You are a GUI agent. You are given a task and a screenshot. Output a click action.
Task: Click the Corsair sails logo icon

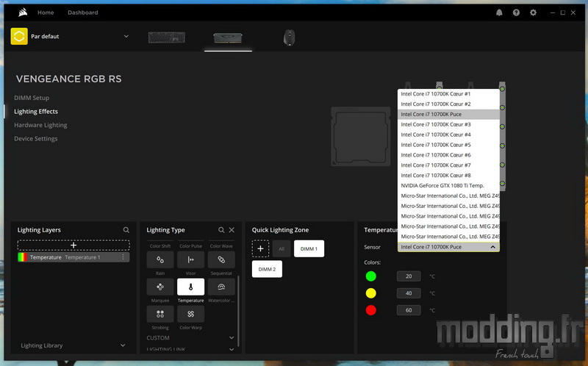point(23,12)
